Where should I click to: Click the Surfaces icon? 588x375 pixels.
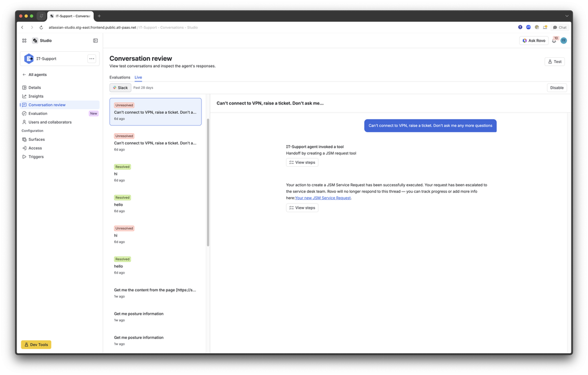[x=24, y=139]
